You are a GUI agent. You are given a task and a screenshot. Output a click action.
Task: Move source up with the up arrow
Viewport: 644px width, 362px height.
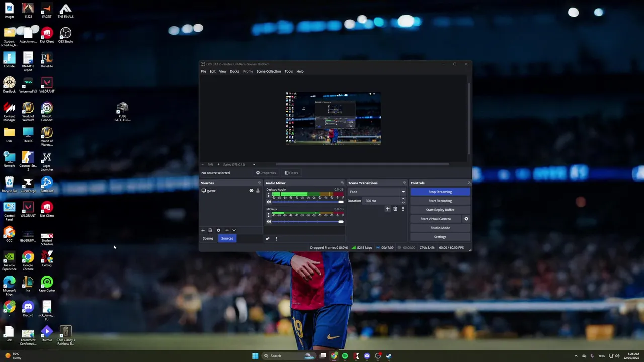coord(227,230)
